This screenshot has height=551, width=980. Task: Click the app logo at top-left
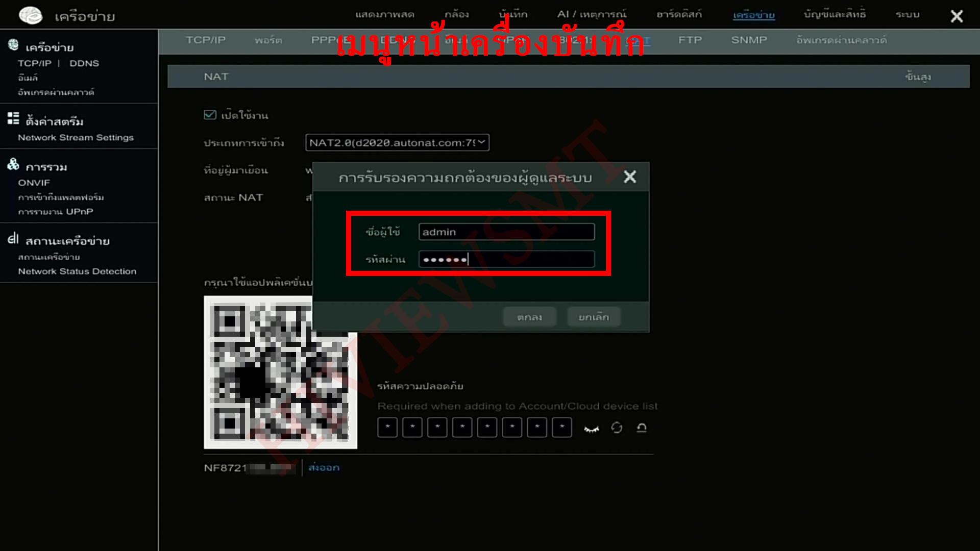click(31, 15)
